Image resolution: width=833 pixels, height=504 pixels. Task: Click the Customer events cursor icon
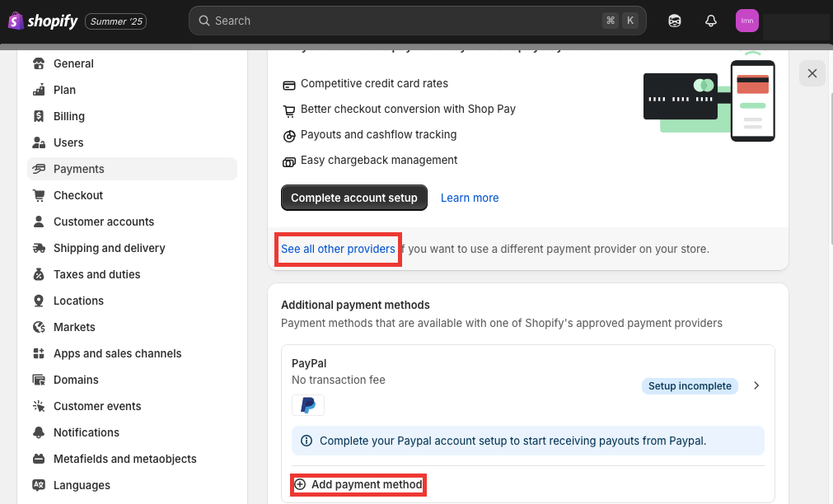tap(39, 406)
